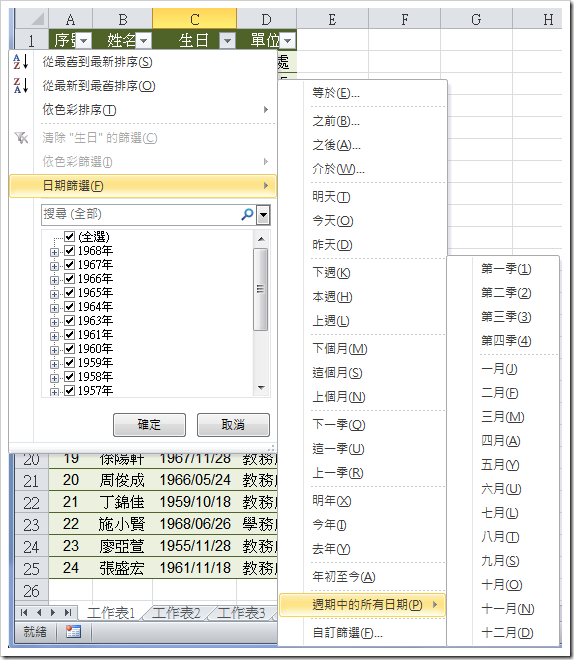Select 今天 date filter

(x=362, y=221)
